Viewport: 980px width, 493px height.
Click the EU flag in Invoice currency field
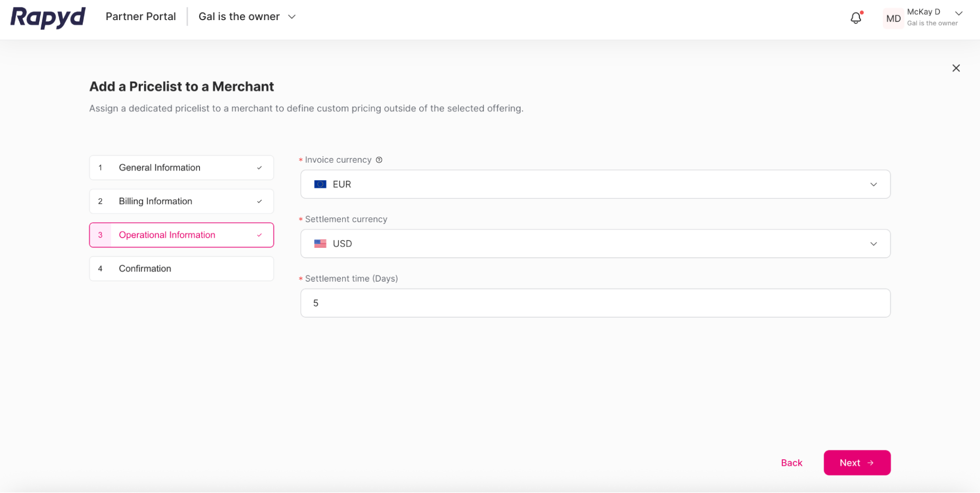(x=320, y=184)
